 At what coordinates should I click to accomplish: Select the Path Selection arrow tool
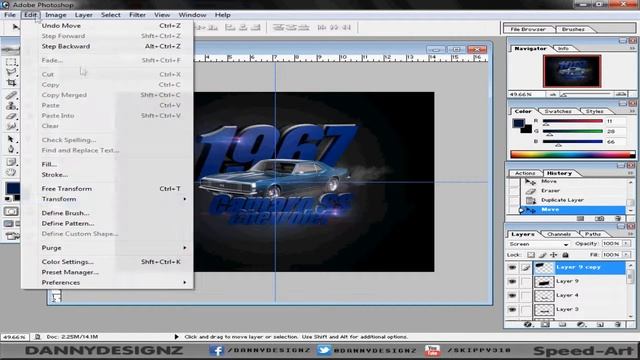click(11, 139)
